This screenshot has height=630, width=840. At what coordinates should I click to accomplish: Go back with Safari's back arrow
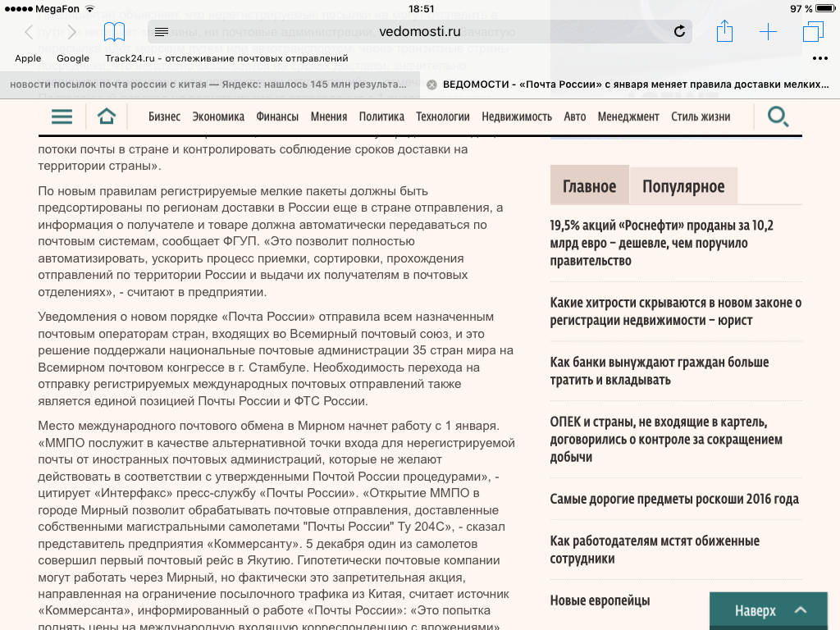coord(29,32)
